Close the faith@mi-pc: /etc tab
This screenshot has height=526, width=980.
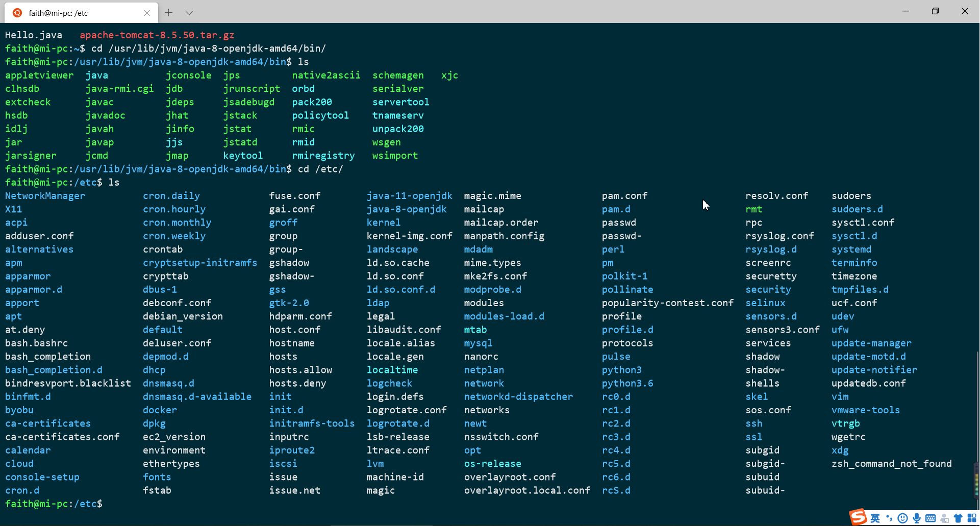[x=147, y=13]
